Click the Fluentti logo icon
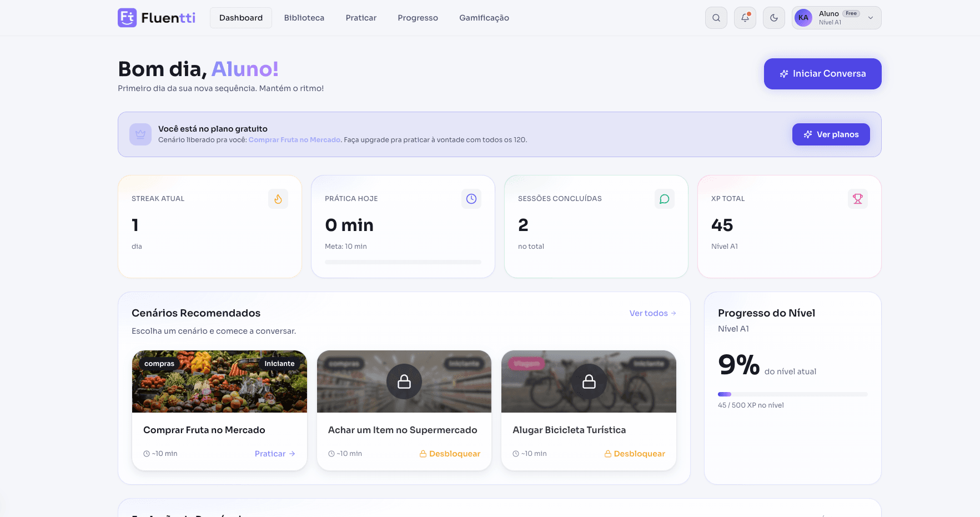This screenshot has width=980, height=517. coord(127,18)
